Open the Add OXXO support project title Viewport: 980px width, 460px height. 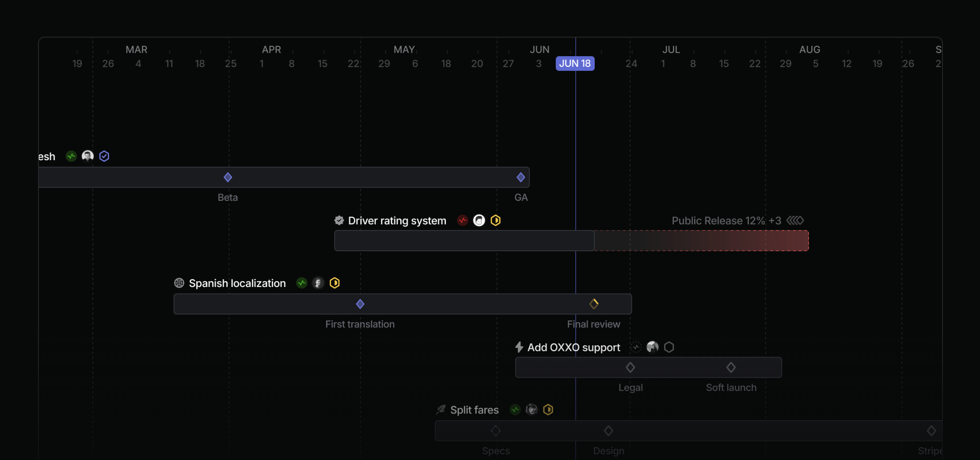click(x=574, y=347)
